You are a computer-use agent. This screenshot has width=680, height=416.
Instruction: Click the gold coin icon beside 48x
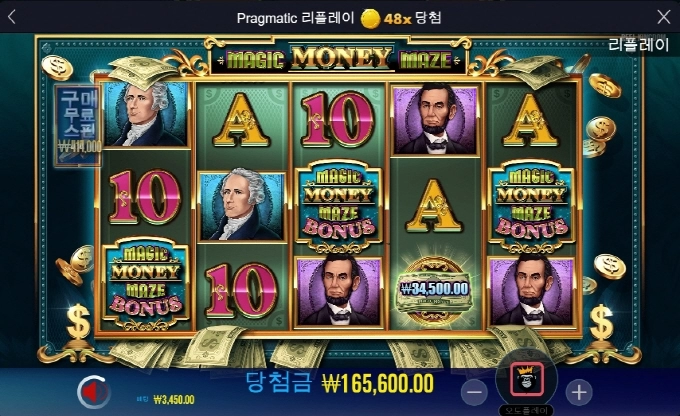click(x=371, y=18)
